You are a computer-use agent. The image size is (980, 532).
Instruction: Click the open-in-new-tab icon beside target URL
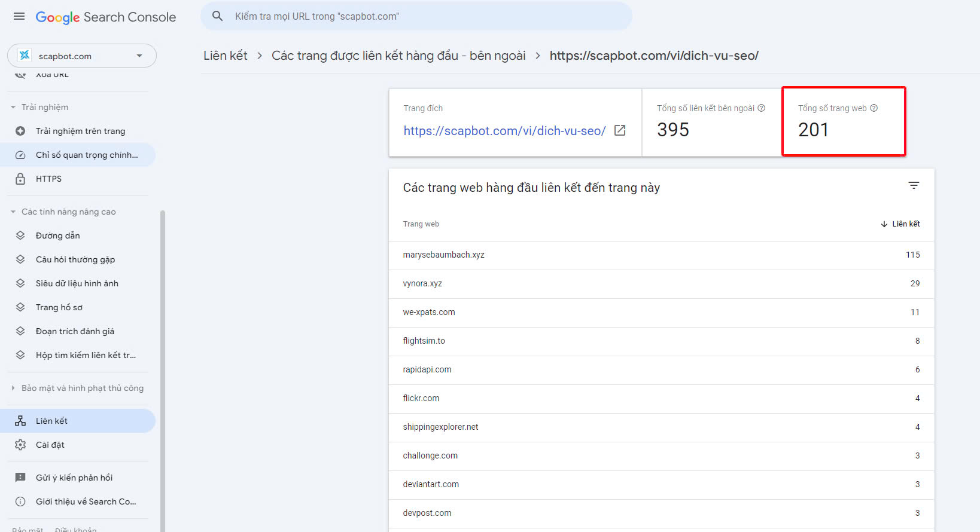coord(620,130)
